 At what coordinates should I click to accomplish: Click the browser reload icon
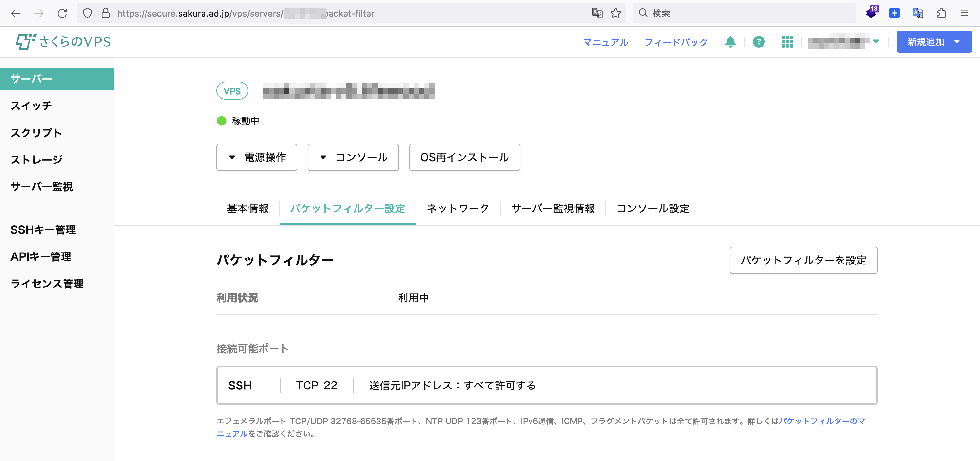click(63, 13)
